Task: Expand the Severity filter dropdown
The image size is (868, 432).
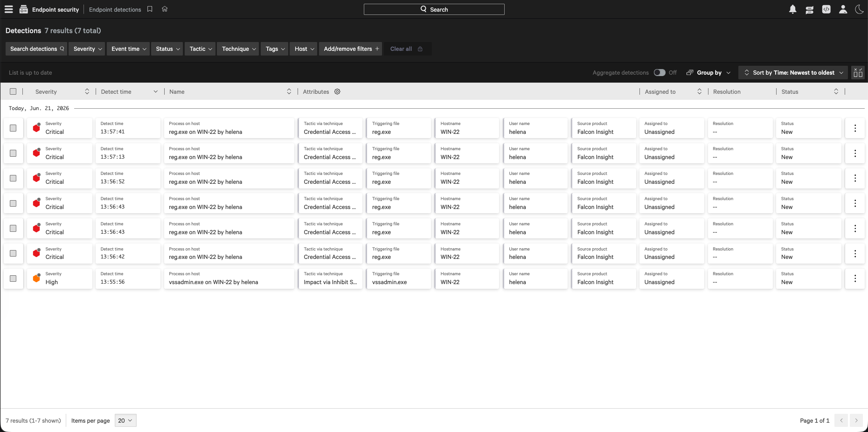Action: (x=87, y=49)
